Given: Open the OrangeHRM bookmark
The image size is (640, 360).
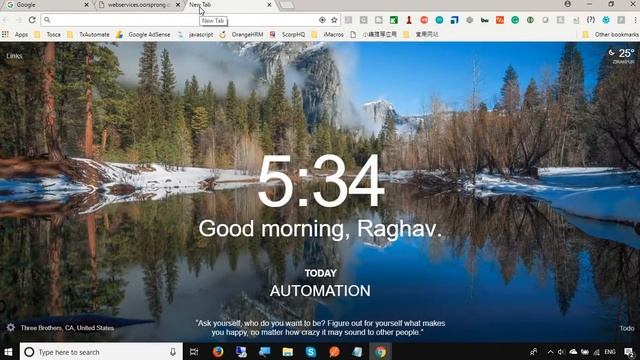Looking at the screenshot, I should (242, 35).
